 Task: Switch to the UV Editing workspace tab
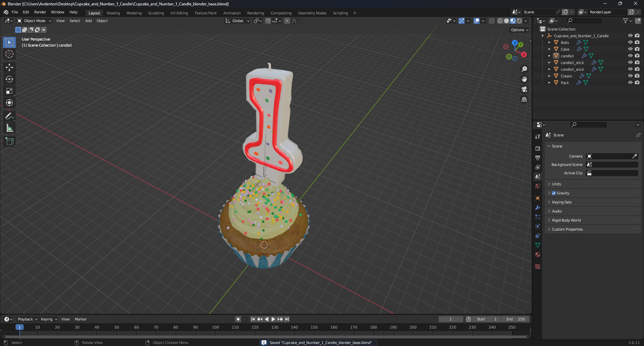click(179, 13)
